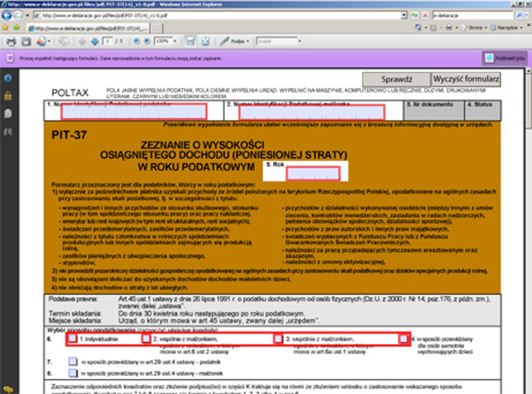The image size is (532, 394).
Task: Stop loading with the red X icon
Action: pos(425,15)
